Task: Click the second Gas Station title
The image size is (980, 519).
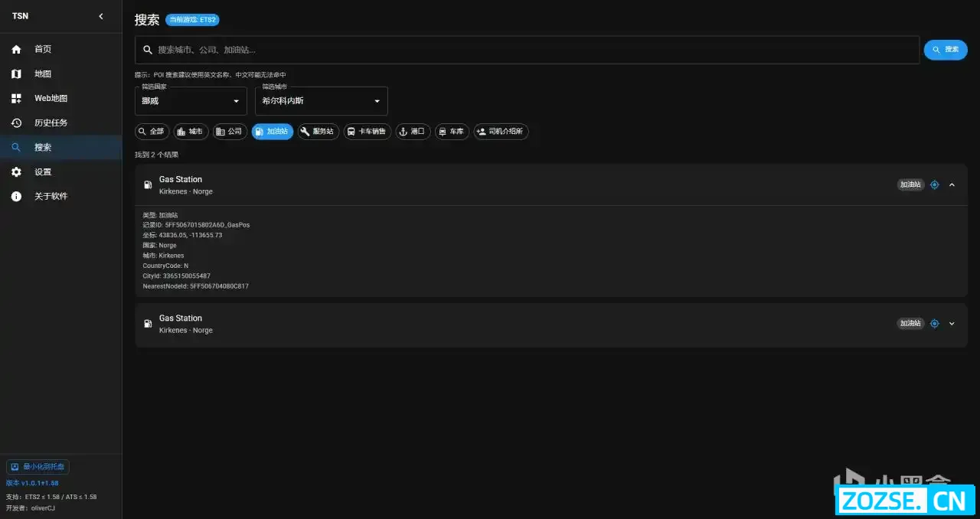Action: coord(181,318)
